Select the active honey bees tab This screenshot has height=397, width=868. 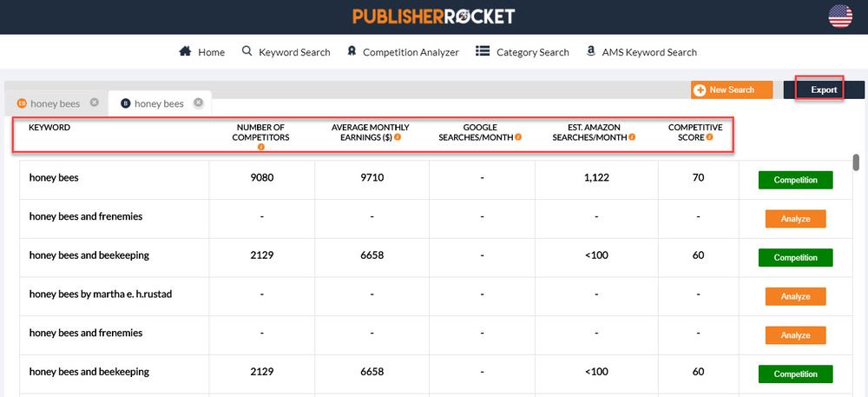[160, 103]
